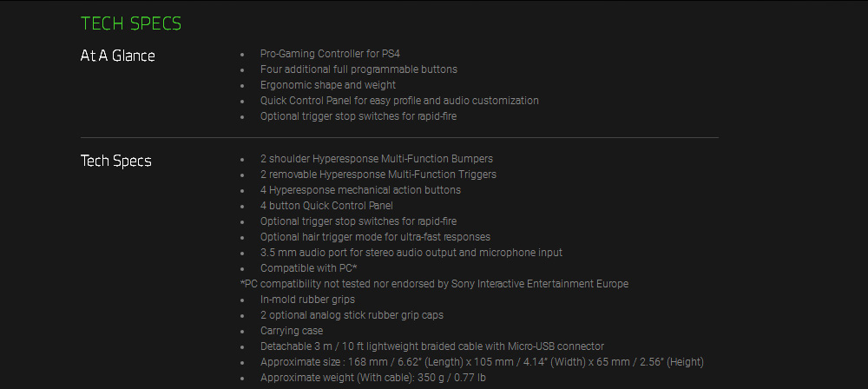This screenshot has height=389, width=868.
Task: Click the 3.5 mm audio port specification
Action: coord(411,253)
